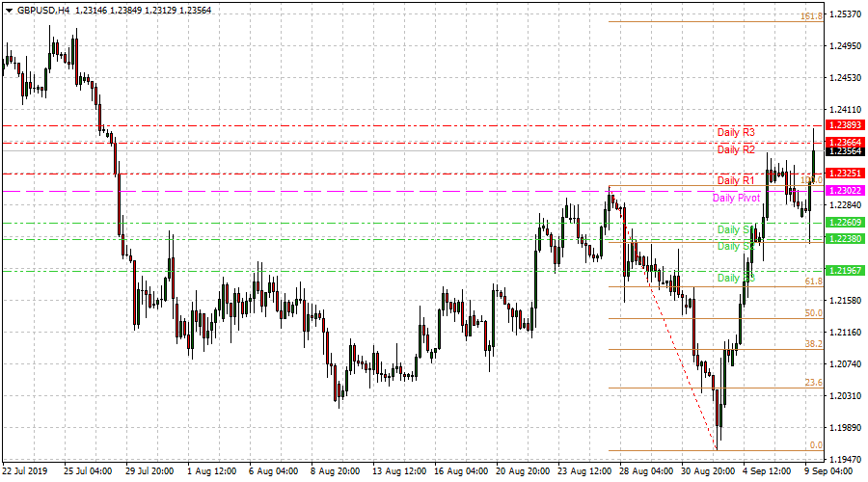Click the 61.8 Fibonacci level label
The height and width of the screenshot is (482, 868).
click(x=814, y=281)
